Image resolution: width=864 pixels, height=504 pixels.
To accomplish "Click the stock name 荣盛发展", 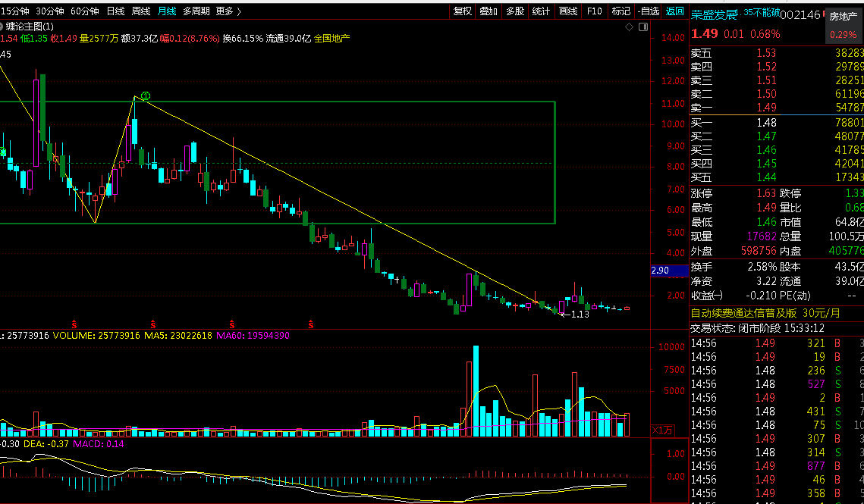I will [714, 15].
